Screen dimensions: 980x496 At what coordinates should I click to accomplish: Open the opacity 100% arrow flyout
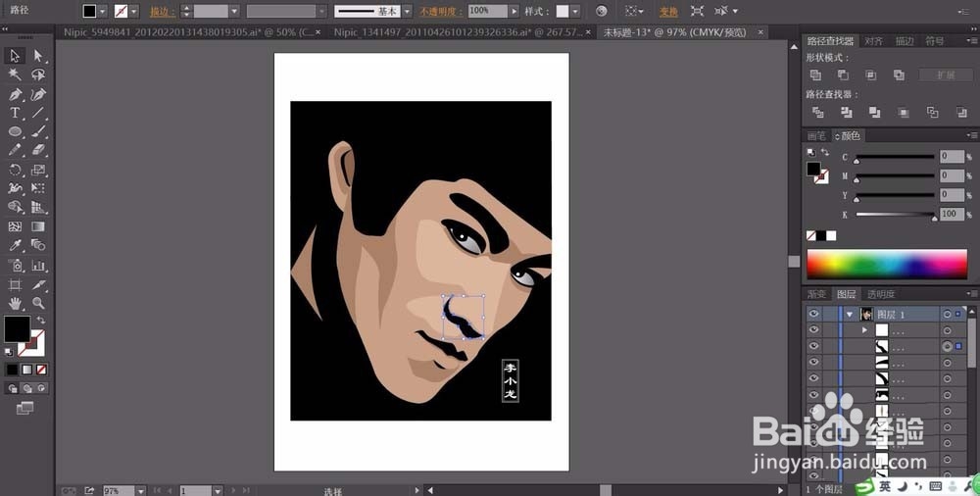(514, 11)
